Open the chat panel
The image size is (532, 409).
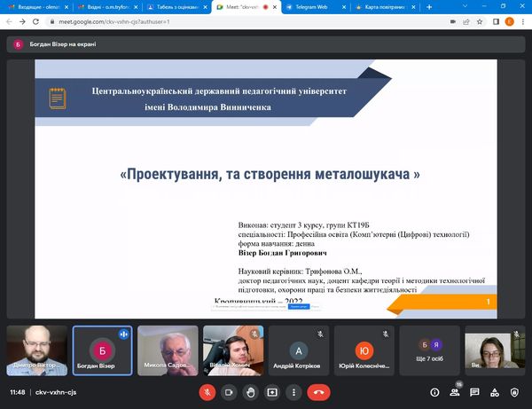coord(474,393)
